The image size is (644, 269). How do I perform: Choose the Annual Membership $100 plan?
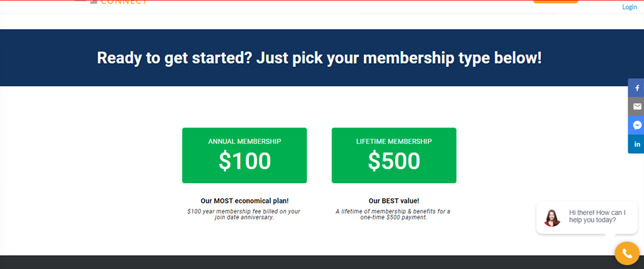coord(244,155)
